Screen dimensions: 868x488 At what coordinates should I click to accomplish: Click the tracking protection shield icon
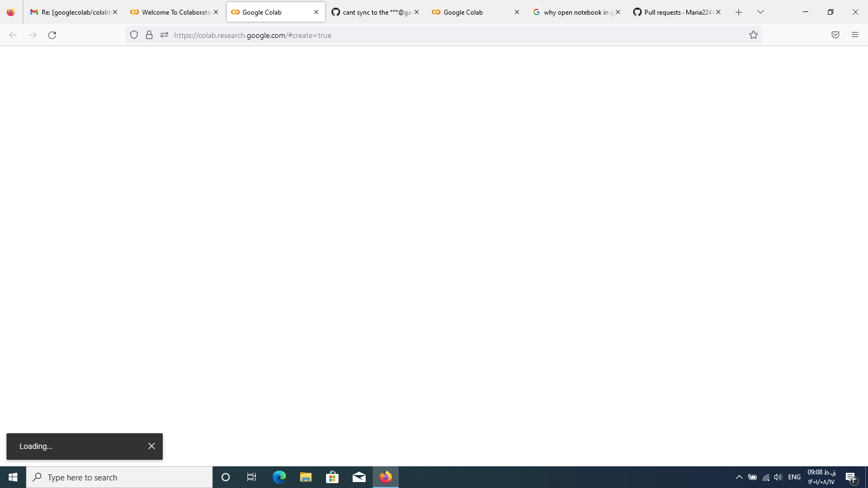[x=133, y=35]
